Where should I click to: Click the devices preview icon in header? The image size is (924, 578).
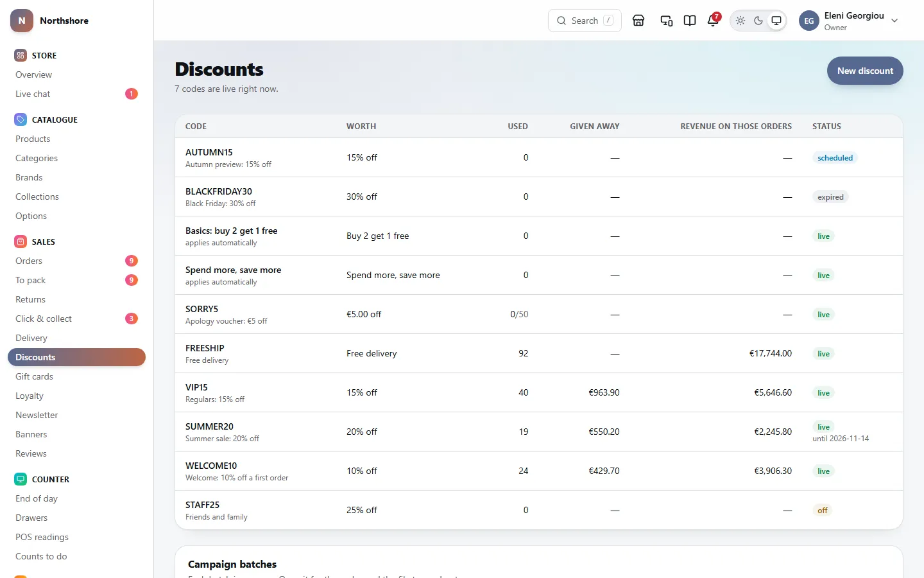[x=667, y=21]
